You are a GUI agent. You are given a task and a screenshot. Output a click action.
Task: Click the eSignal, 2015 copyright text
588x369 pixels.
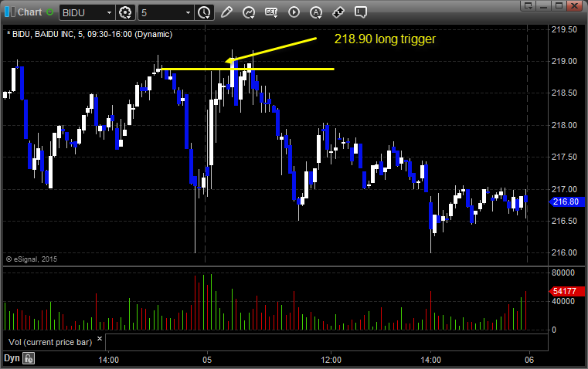tap(32, 259)
